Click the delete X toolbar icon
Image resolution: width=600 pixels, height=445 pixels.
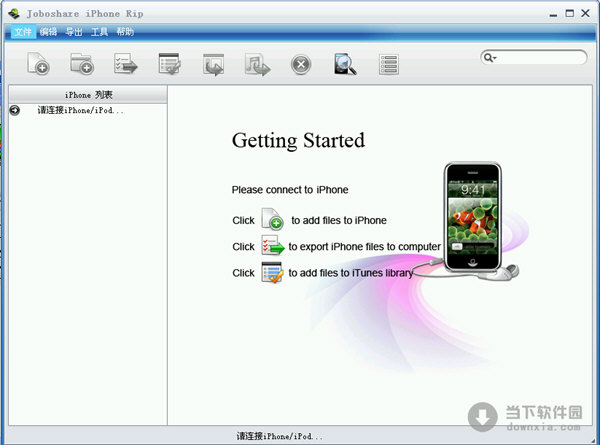pos(301,65)
